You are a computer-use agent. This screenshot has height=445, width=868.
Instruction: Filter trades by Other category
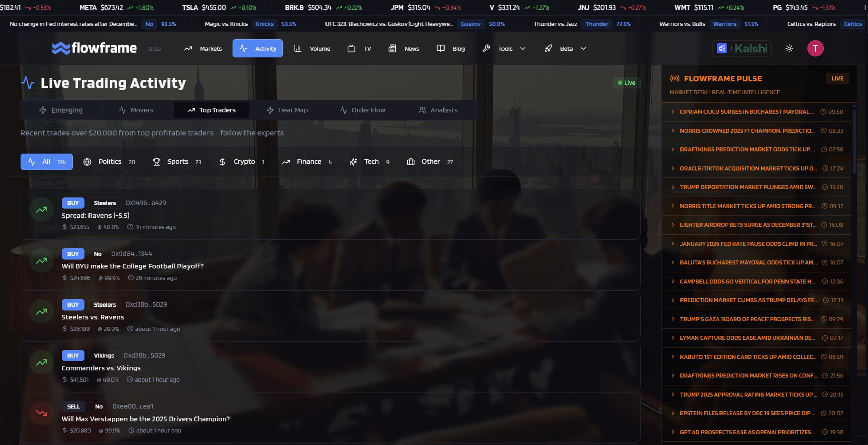click(430, 162)
